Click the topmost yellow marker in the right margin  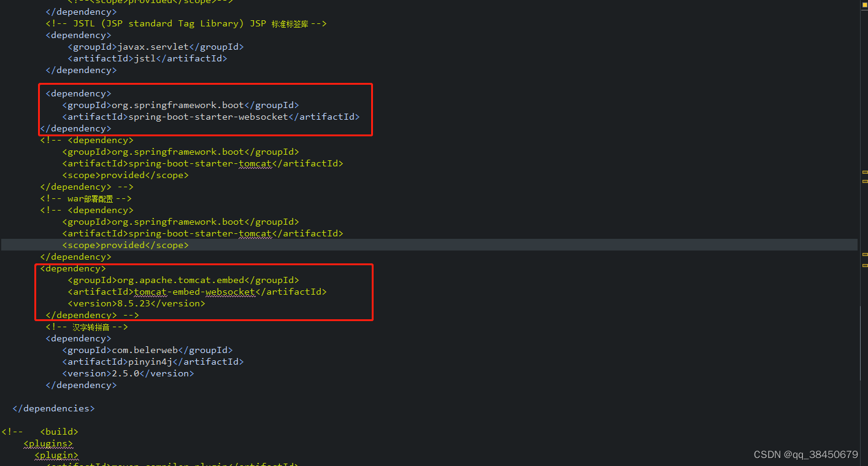pyautogui.click(x=864, y=173)
